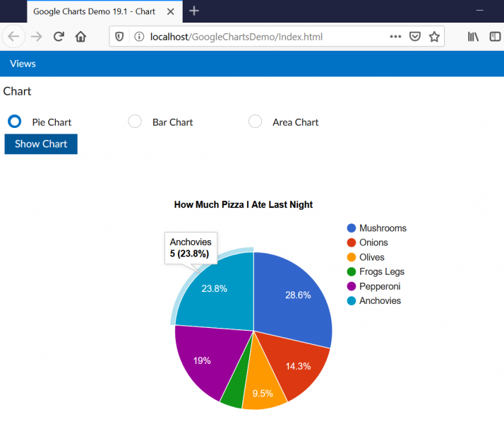Click the 'Chart' page heading
The image size is (504, 424).
click(x=17, y=91)
